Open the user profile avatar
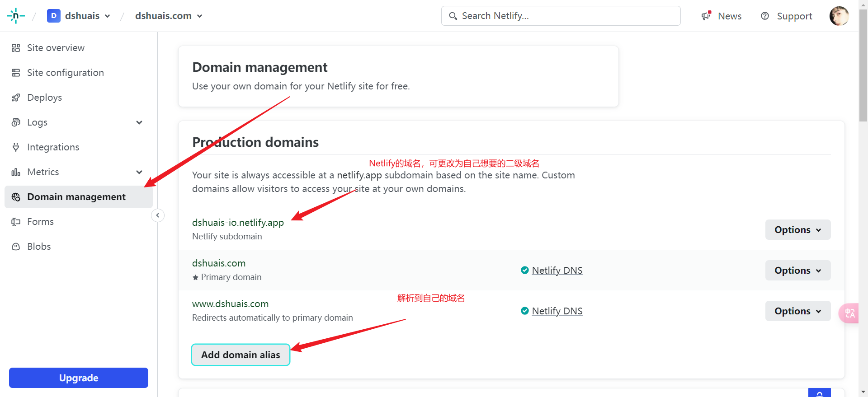 click(839, 16)
